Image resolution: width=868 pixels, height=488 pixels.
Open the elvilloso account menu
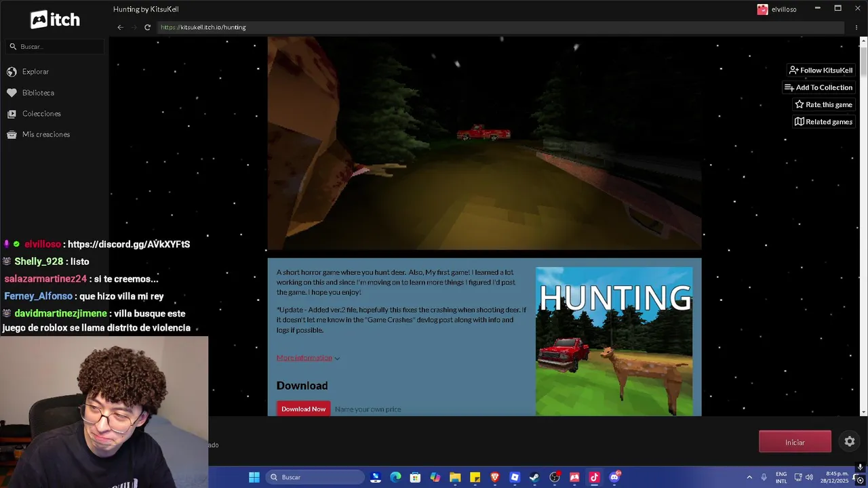776,9
